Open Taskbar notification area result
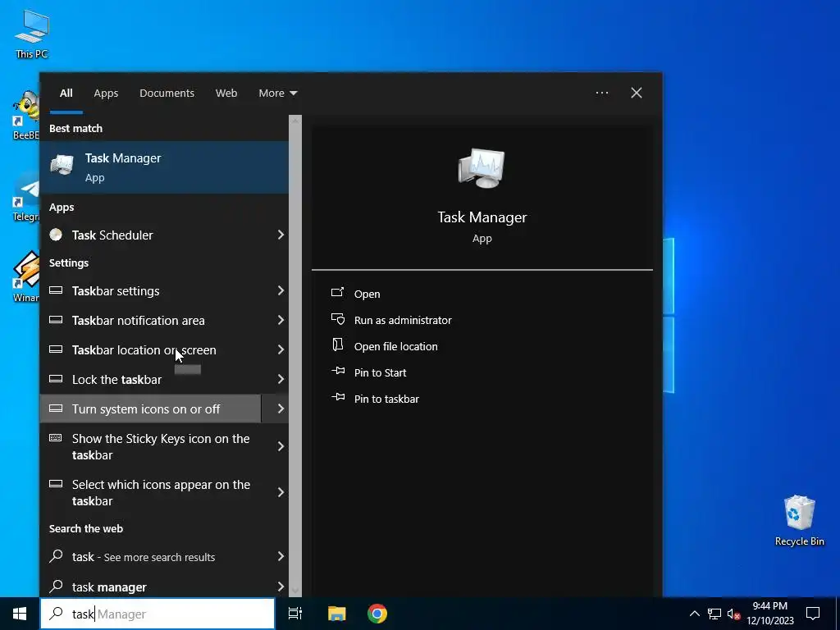Screen dimensions: 840x630 tap(151, 321)
